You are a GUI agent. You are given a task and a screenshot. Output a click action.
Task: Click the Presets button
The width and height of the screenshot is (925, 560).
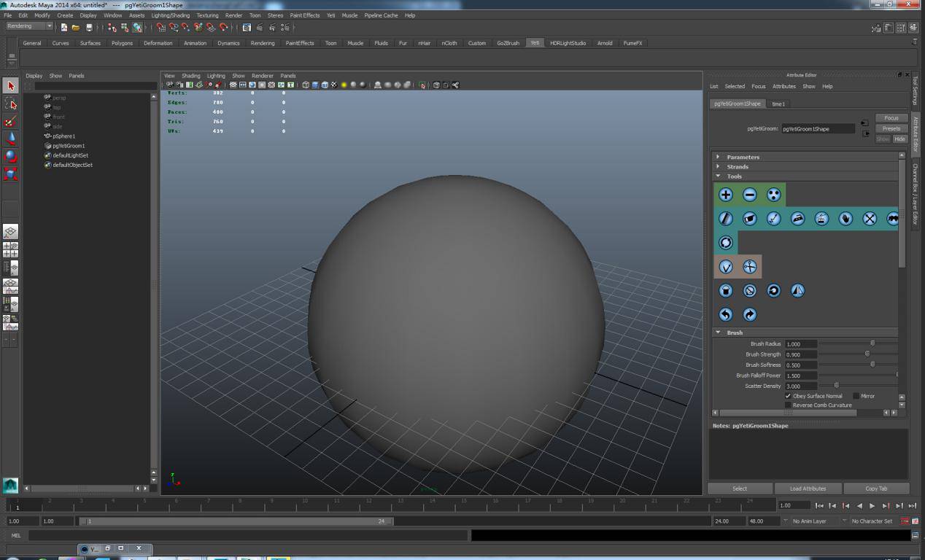tap(891, 128)
